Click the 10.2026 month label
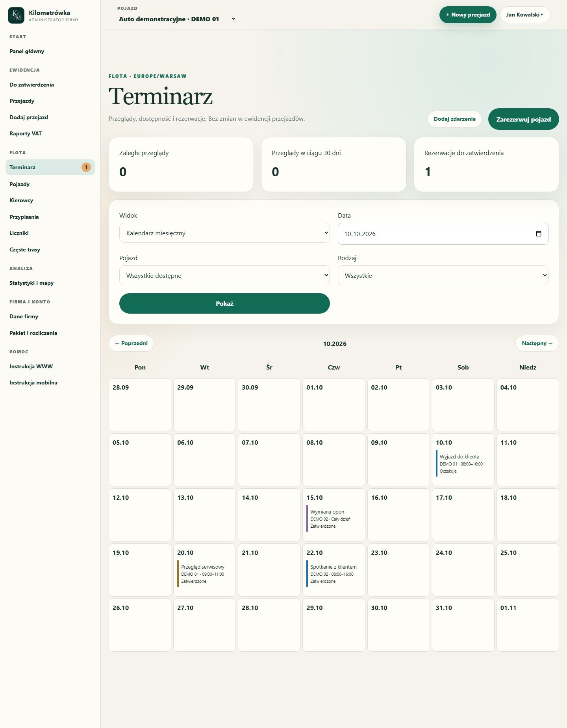Image resolution: width=567 pixels, height=728 pixels. (335, 344)
